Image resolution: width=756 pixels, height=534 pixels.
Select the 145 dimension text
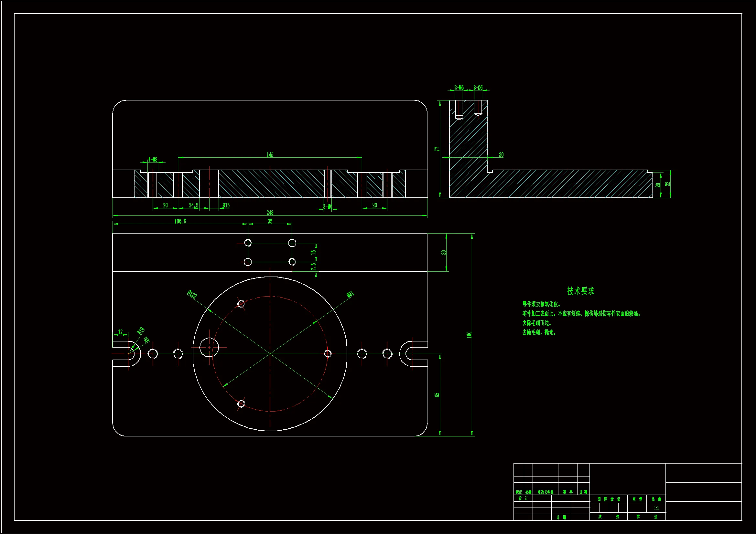click(270, 155)
